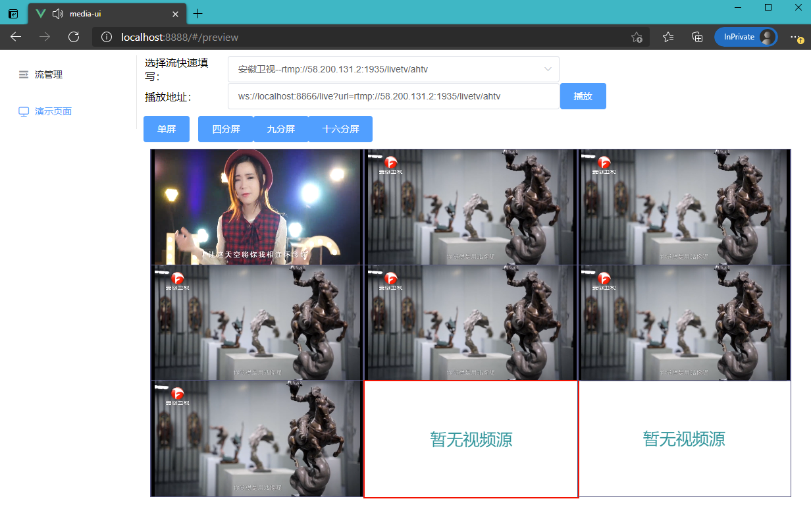
Task: Mute the media-ui tab audio icon
Action: pyautogui.click(x=58, y=14)
